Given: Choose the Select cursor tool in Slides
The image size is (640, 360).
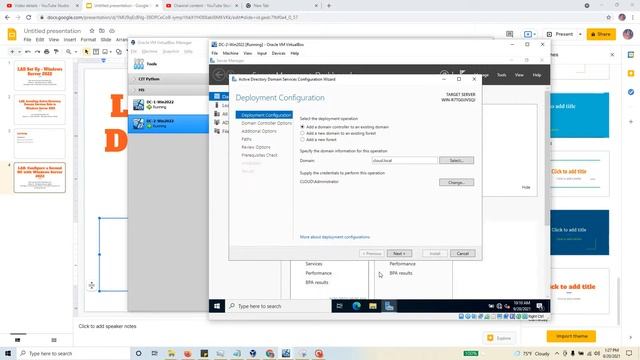Looking at the screenshot, I should pos(86,52).
